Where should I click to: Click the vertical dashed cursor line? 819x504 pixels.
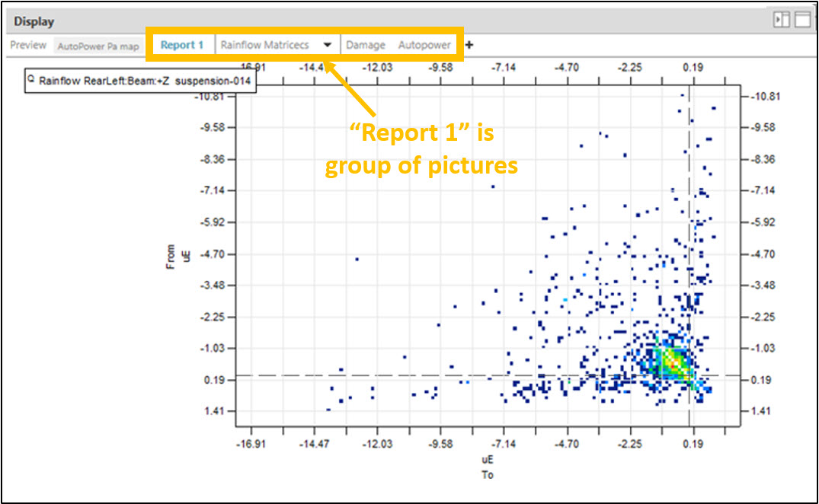tap(689, 228)
